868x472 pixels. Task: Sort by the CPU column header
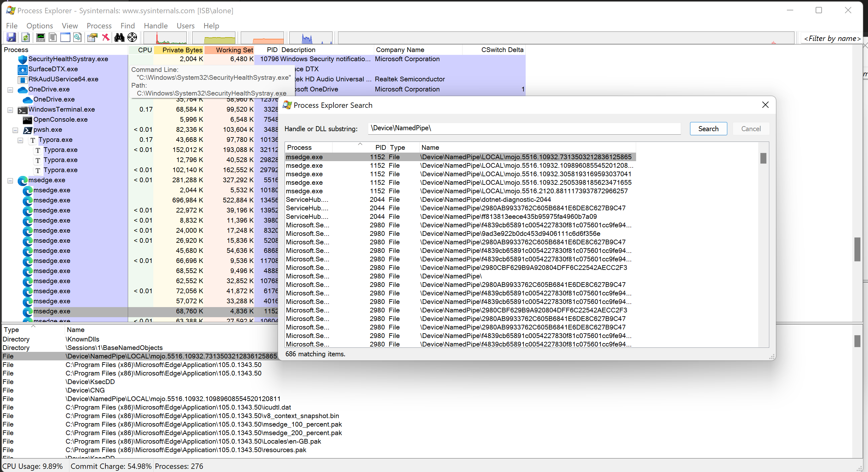(141, 50)
